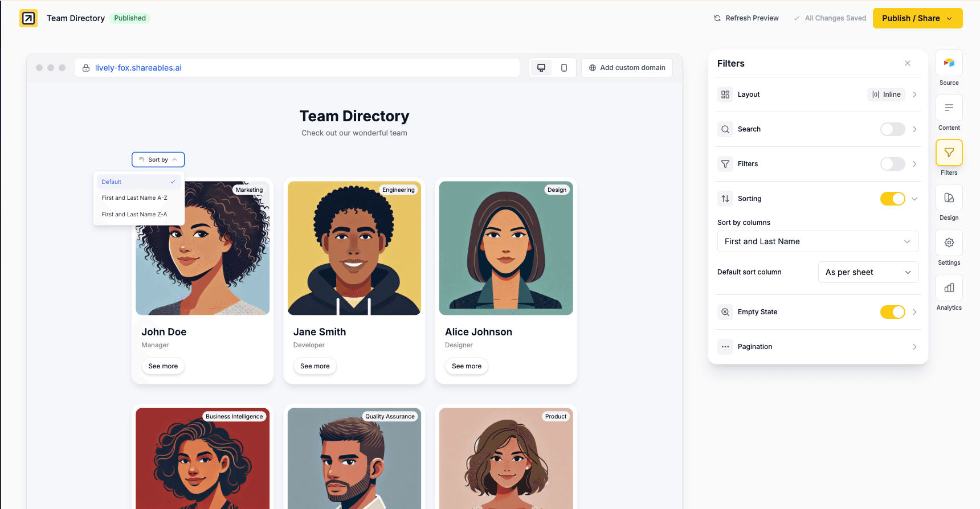Open Default sort column dropdown
The width and height of the screenshot is (980, 509).
coord(868,272)
